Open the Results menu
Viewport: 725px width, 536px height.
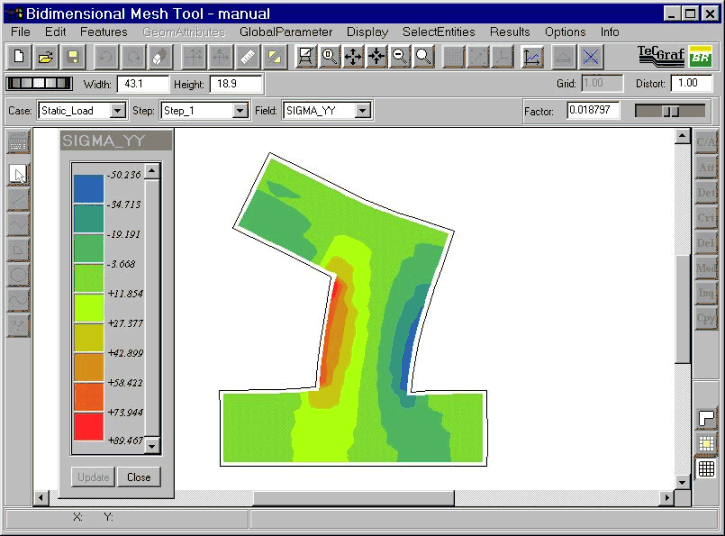click(510, 32)
